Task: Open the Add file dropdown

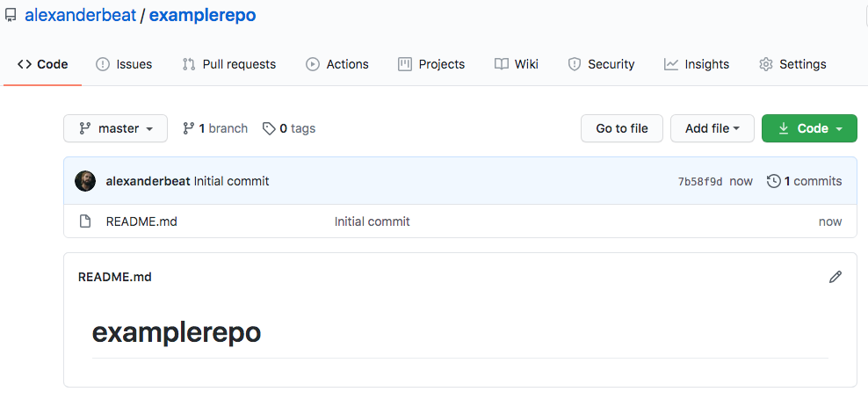Action: 712,128
